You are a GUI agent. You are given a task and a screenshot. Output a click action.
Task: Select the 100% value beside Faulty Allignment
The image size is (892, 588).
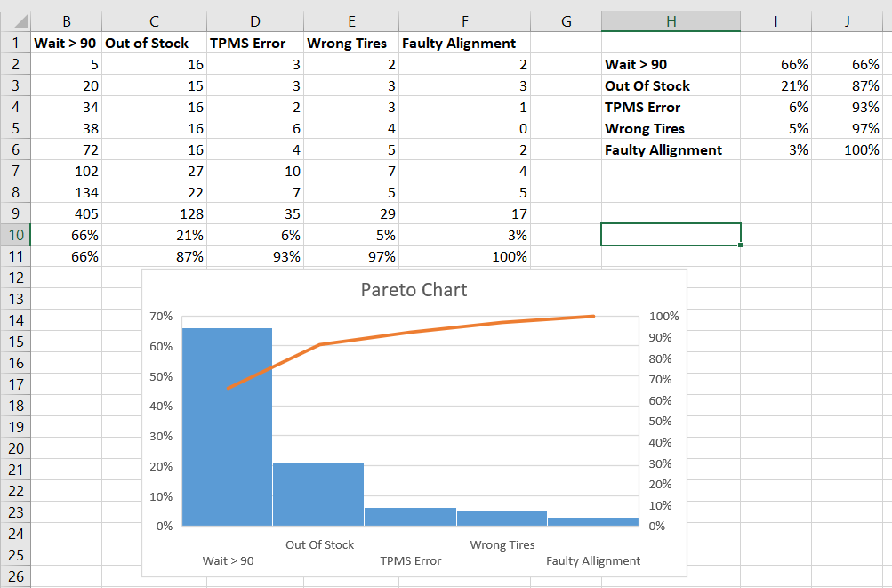click(x=860, y=149)
